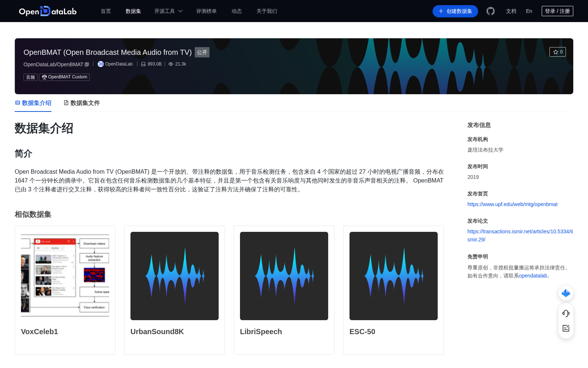Open 关于我们 in the navigation
The height and width of the screenshot is (368, 588).
pyautogui.click(x=267, y=11)
